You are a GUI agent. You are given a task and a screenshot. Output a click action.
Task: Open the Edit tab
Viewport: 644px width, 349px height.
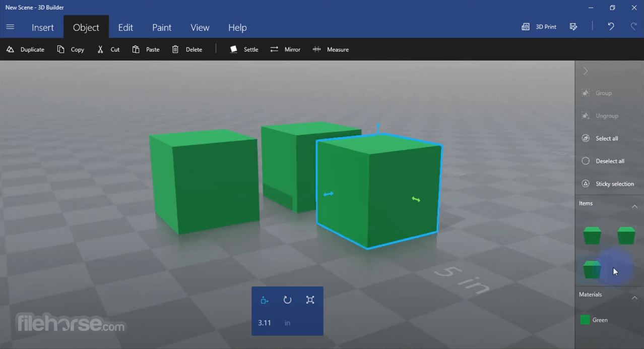tap(125, 28)
